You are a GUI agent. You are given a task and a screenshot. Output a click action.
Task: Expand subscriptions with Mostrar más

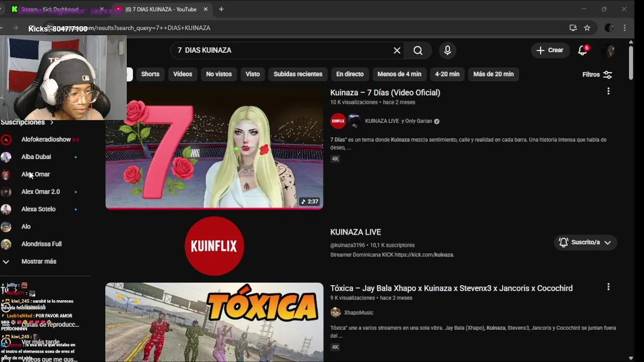point(39,261)
